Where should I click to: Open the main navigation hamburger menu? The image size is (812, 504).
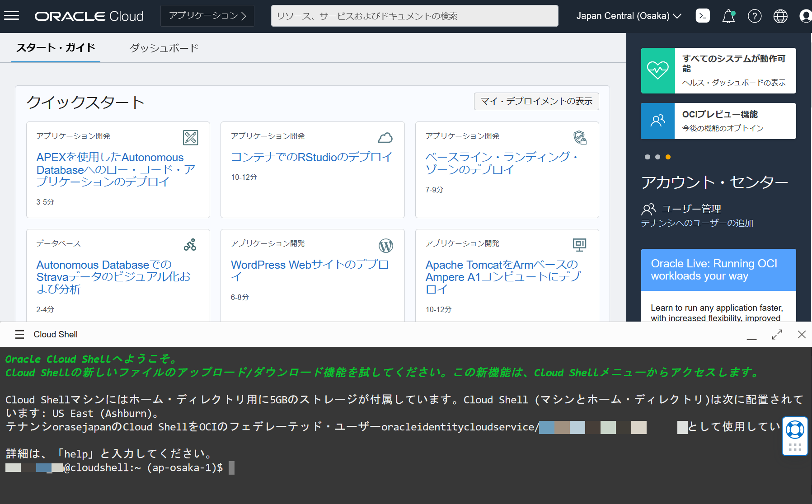pos(11,16)
